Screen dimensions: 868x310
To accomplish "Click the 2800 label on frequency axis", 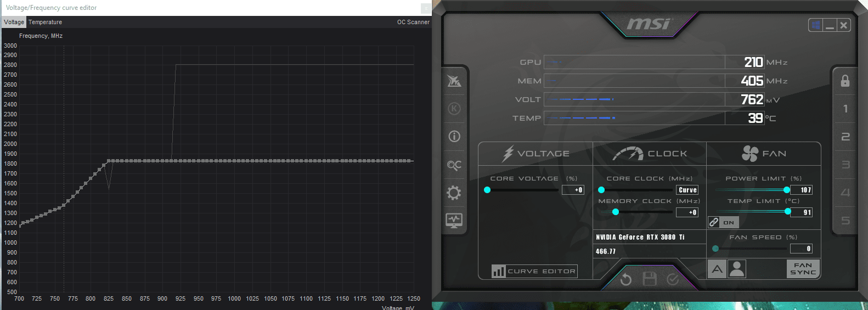I will click(x=10, y=65).
